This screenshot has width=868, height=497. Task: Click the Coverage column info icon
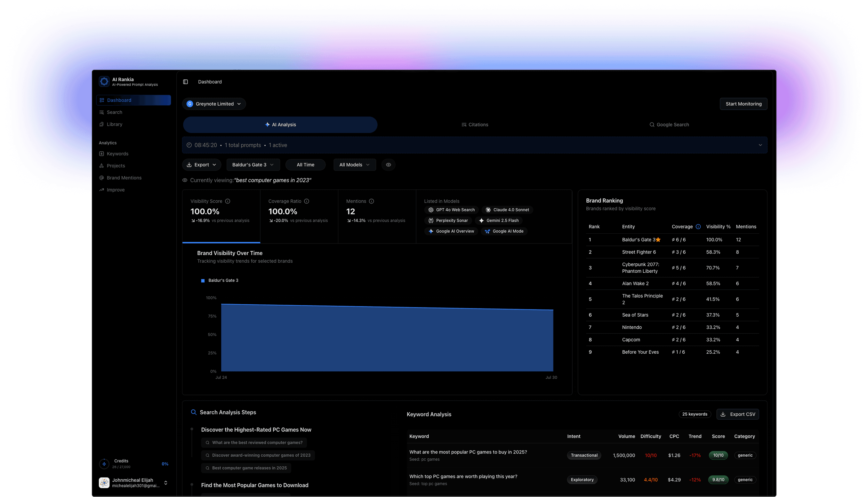[x=698, y=227]
